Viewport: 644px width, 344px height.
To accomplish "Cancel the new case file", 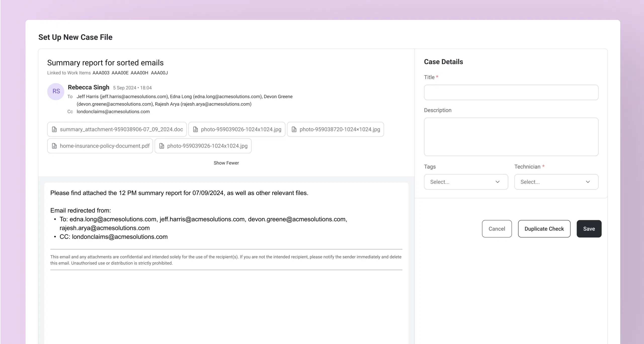I will click(497, 229).
